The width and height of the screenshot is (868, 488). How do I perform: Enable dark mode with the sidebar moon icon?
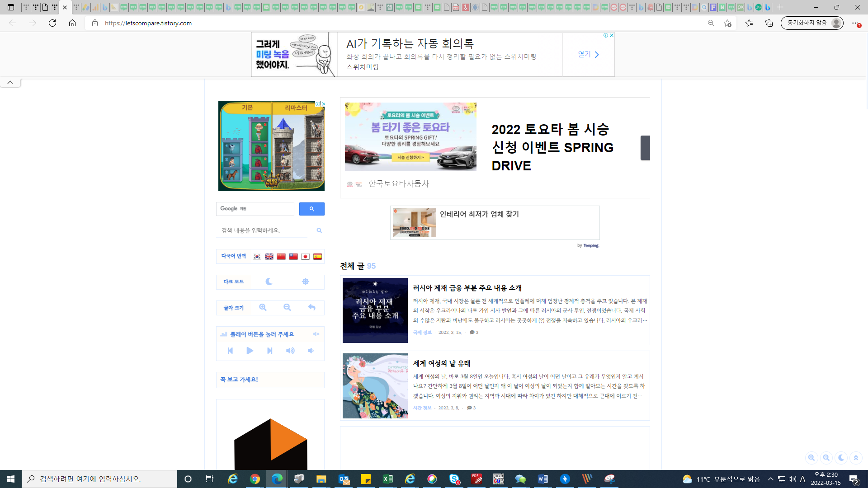[269, 282]
